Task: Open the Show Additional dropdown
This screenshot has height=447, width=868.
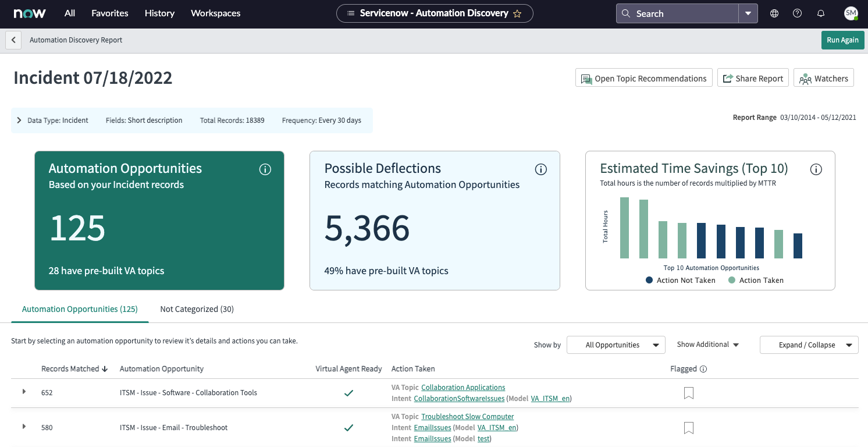Action: pyautogui.click(x=707, y=345)
